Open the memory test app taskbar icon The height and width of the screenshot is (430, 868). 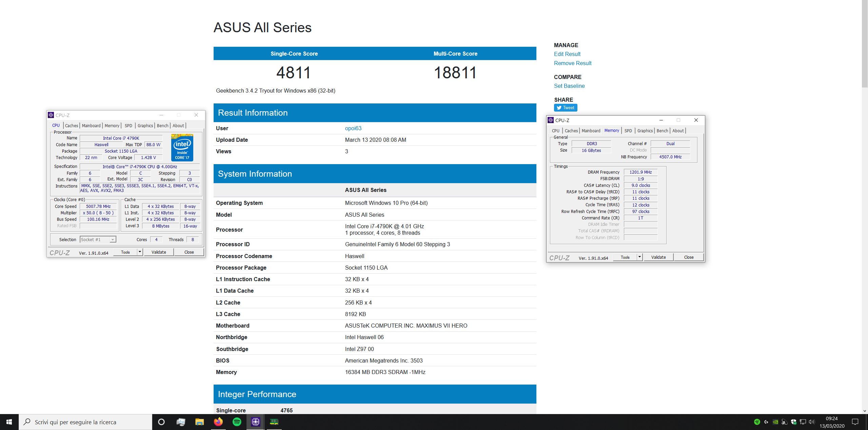tap(274, 422)
